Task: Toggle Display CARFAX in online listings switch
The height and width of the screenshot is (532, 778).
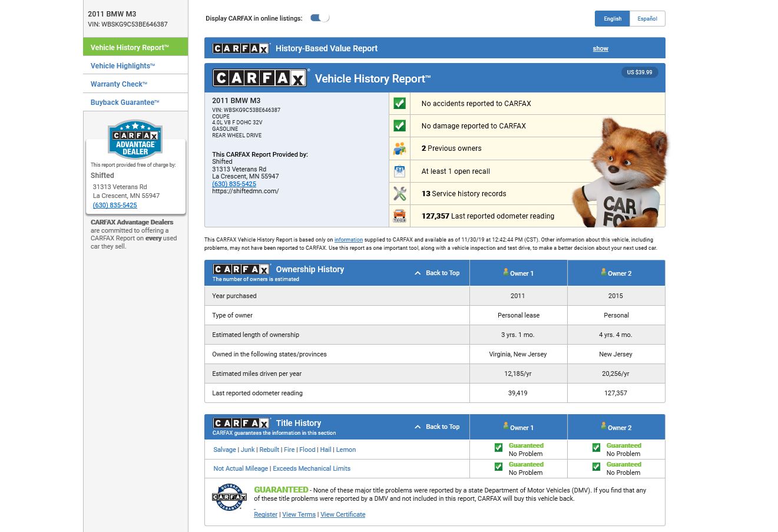Action: 320,18
